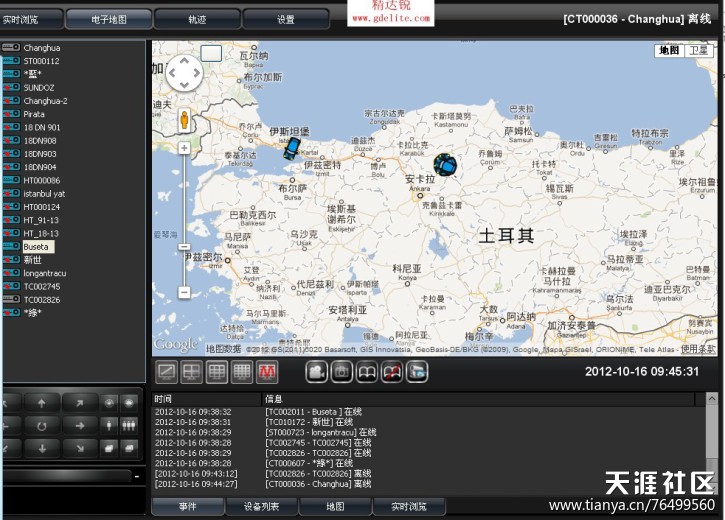Pan PTZ camera up with arrow
Screen dimensions: 725x520
pos(42,403)
